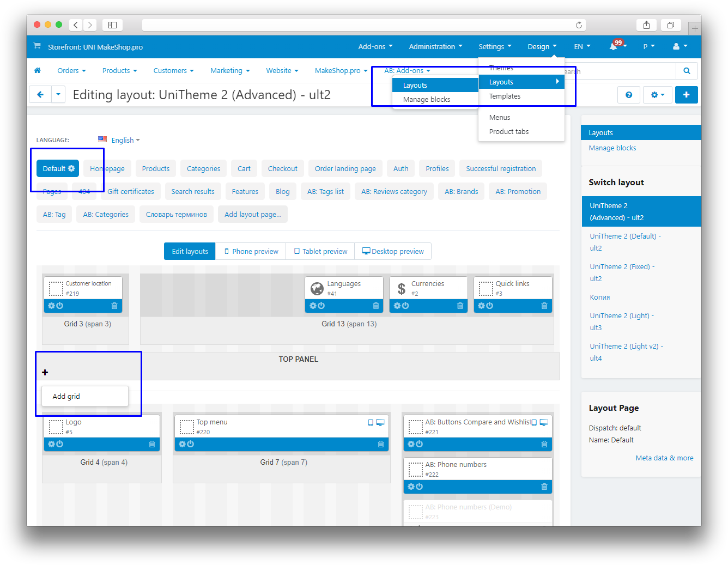Go back using the left arrow button

click(40, 94)
